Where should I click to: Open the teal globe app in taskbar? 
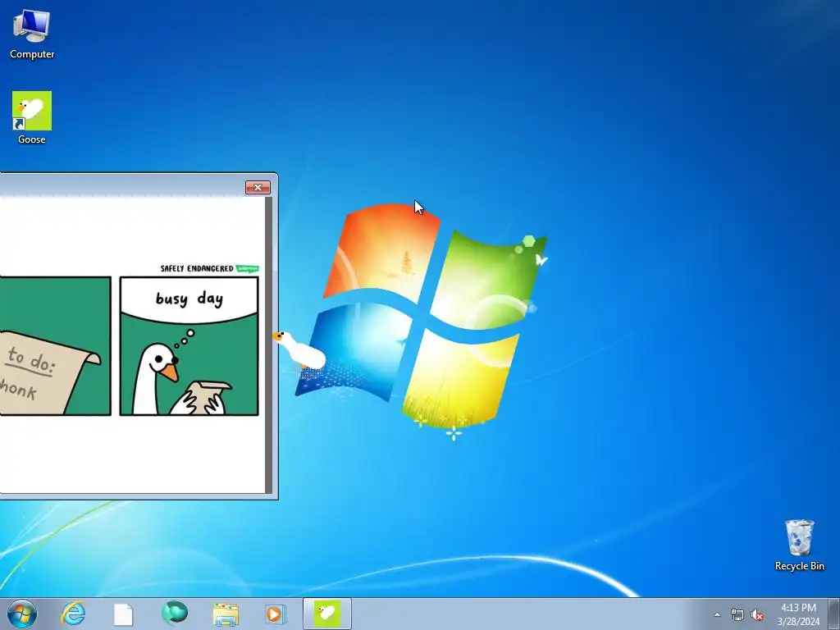click(x=174, y=613)
